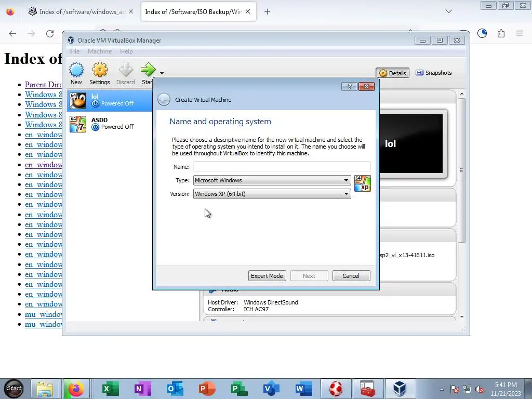Close the first Firefox tab

tap(131, 11)
